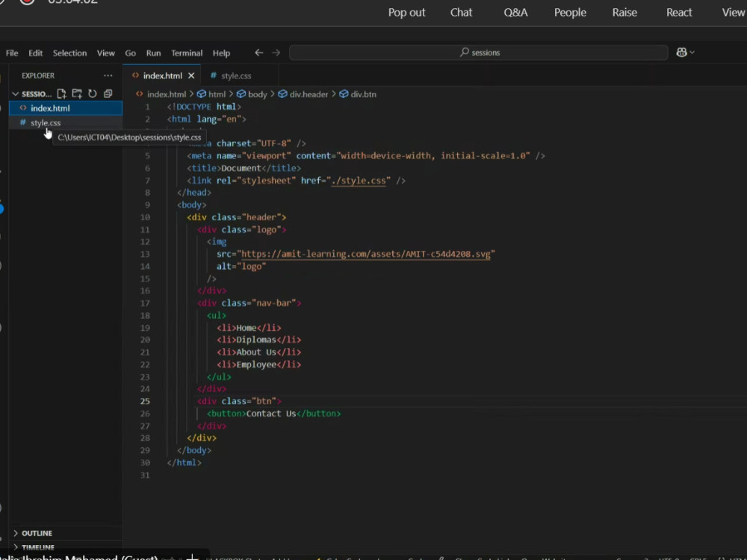Create a new file in Explorer
This screenshot has height=560, width=747.
tap(61, 93)
